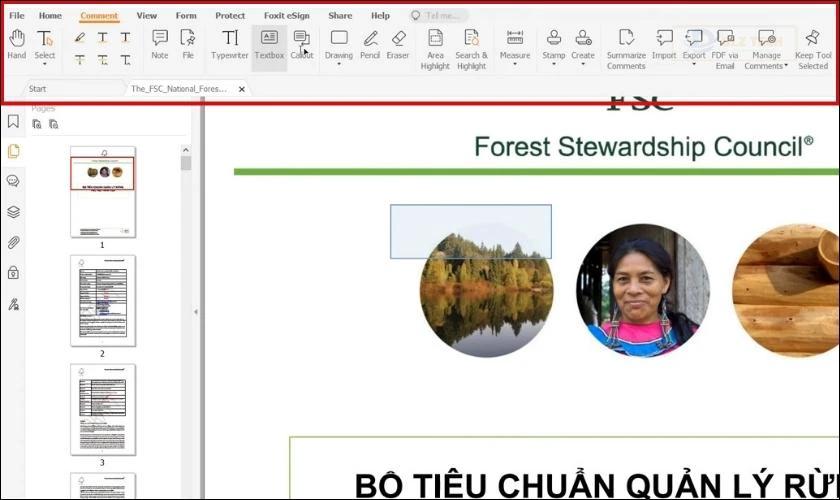Open the Form ribbon tab
This screenshot has height=500, width=840.
click(x=186, y=16)
